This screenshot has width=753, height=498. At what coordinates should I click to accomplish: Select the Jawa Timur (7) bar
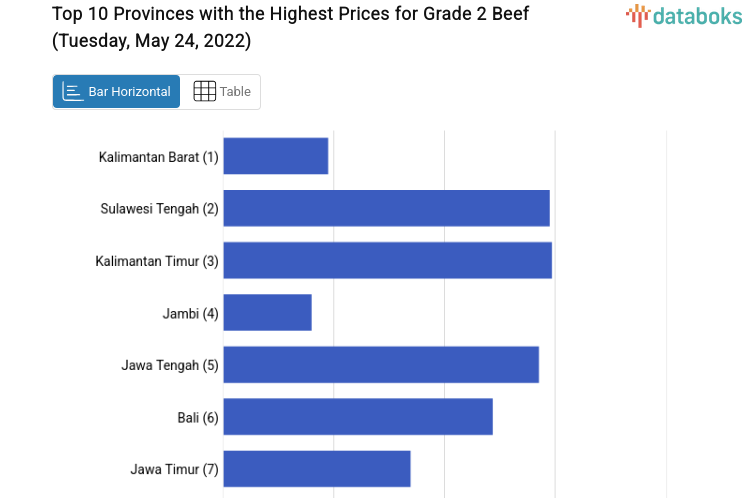(x=317, y=468)
